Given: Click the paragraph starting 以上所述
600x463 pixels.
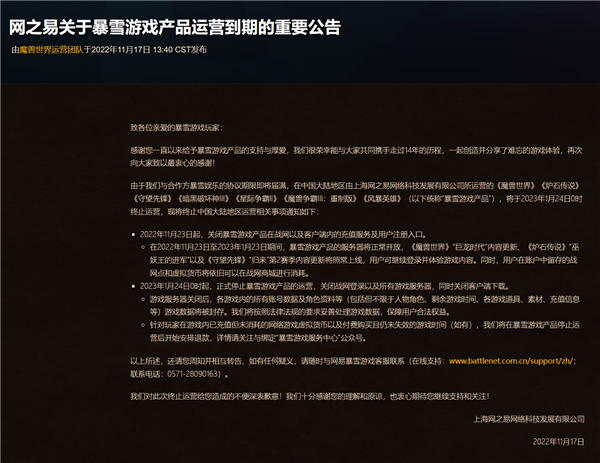Looking at the screenshot, I should pyautogui.click(x=353, y=367).
